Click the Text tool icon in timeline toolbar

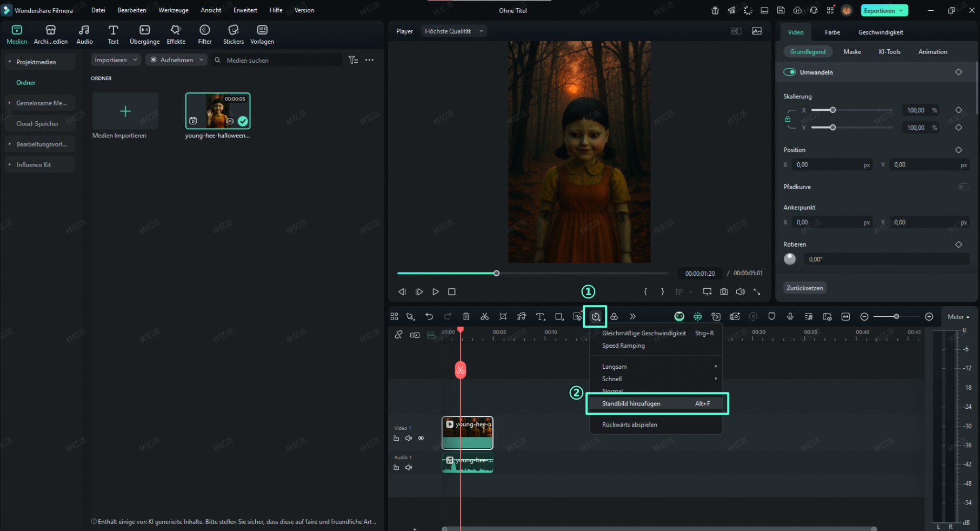point(540,316)
